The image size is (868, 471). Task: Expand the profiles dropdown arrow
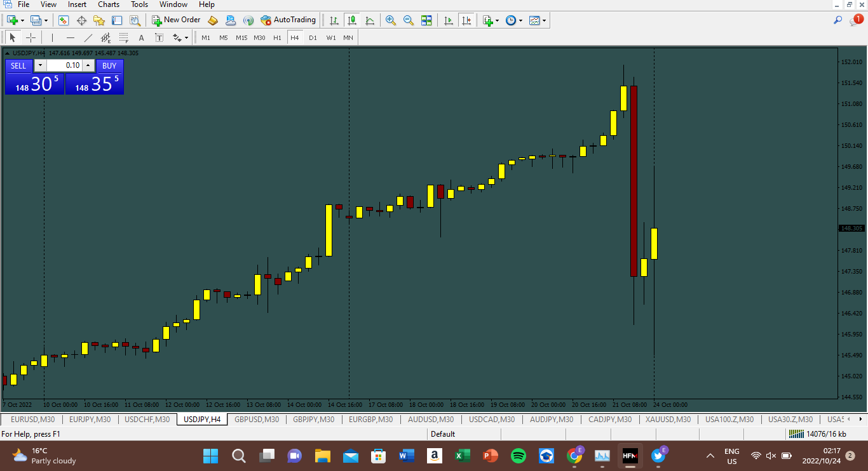coord(45,20)
